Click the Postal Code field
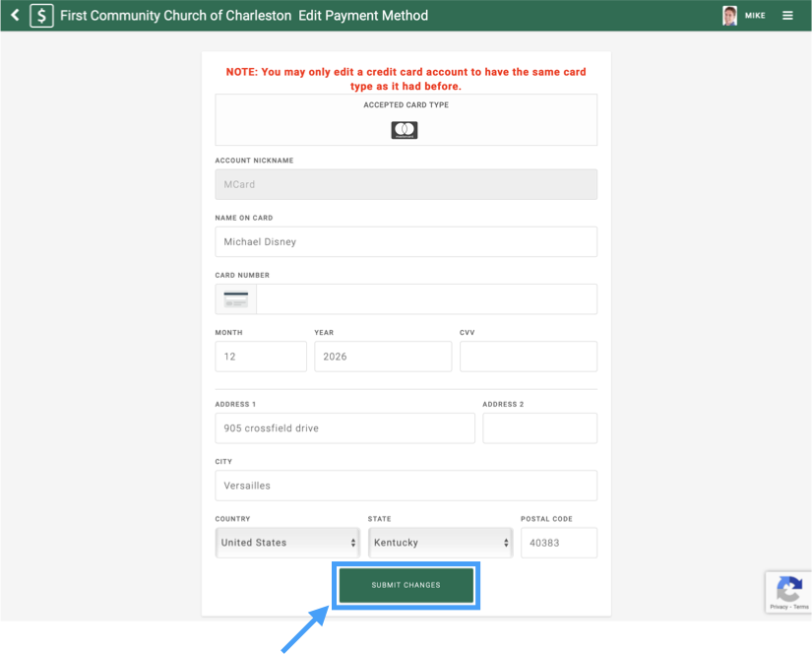The image size is (812, 654). click(x=558, y=543)
